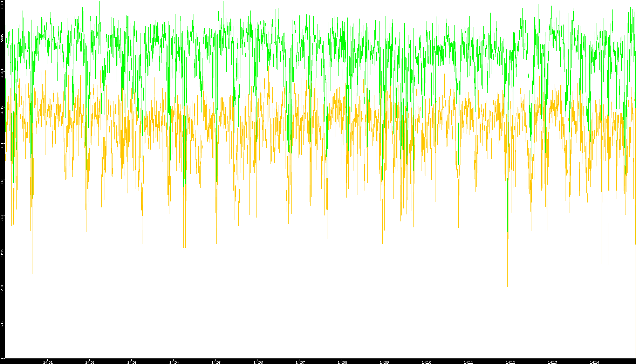The image size is (636, 364).
Task: Click the 3630 vertical axis label
Action: [x=2, y=145]
